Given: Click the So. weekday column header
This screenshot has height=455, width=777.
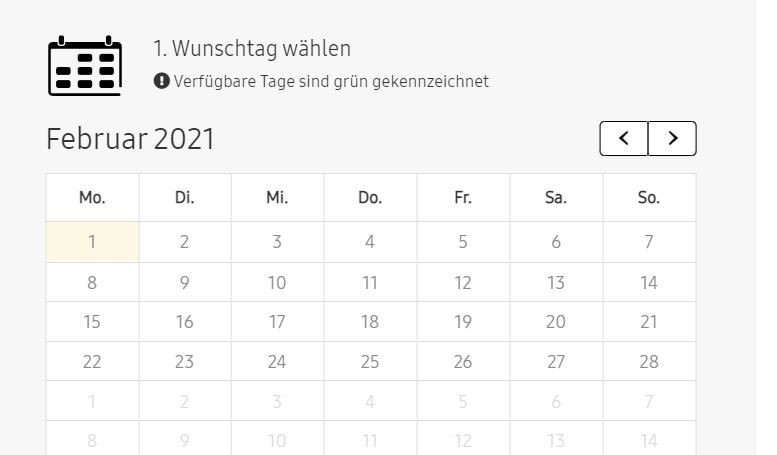Looking at the screenshot, I should 649,198.
